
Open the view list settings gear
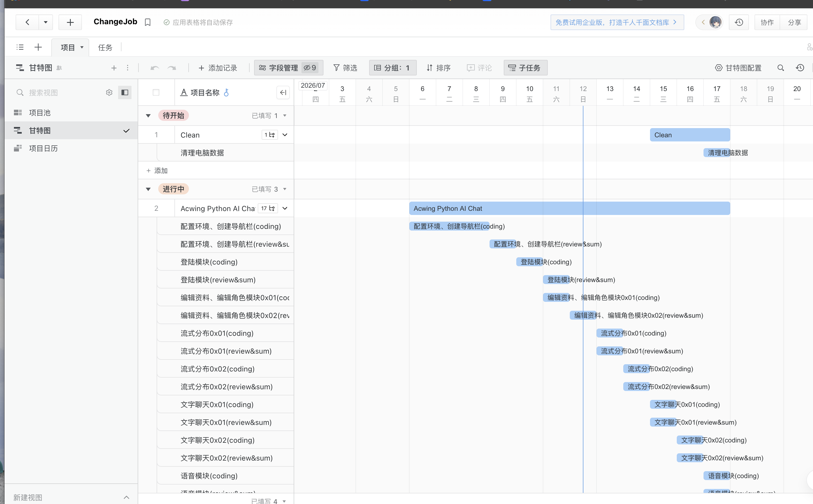[x=109, y=93]
